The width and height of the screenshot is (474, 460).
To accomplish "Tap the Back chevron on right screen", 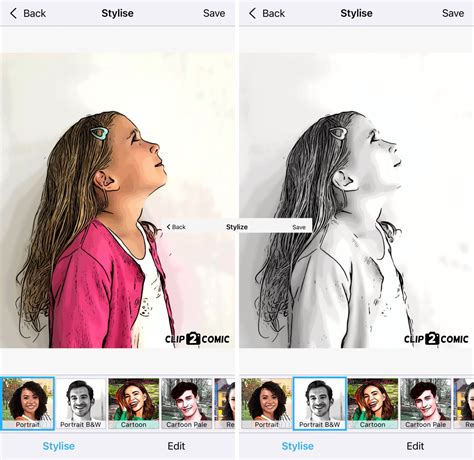I will (267, 13).
